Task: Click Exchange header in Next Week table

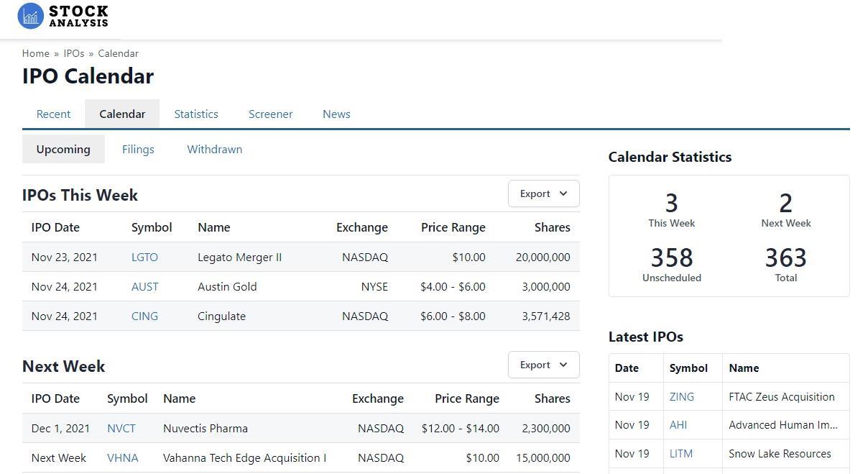Action: click(378, 398)
